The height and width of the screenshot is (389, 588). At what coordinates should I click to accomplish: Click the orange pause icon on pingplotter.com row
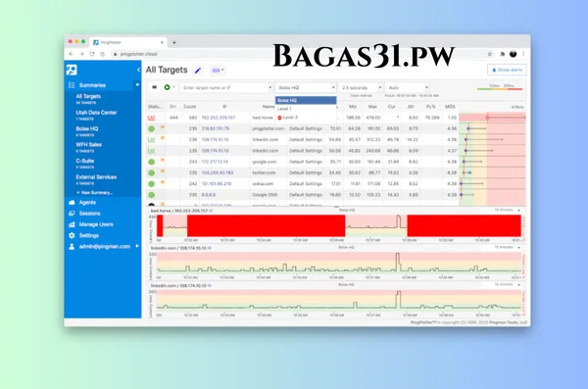tap(163, 127)
